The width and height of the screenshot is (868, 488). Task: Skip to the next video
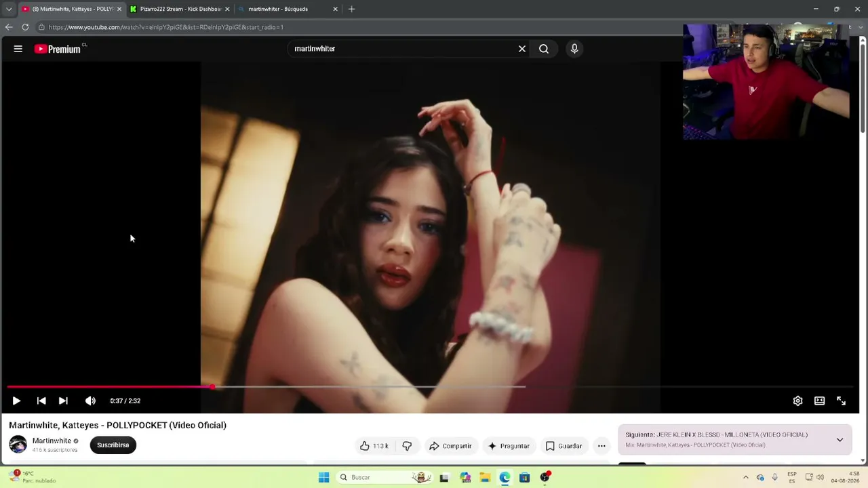(x=63, y=401)
